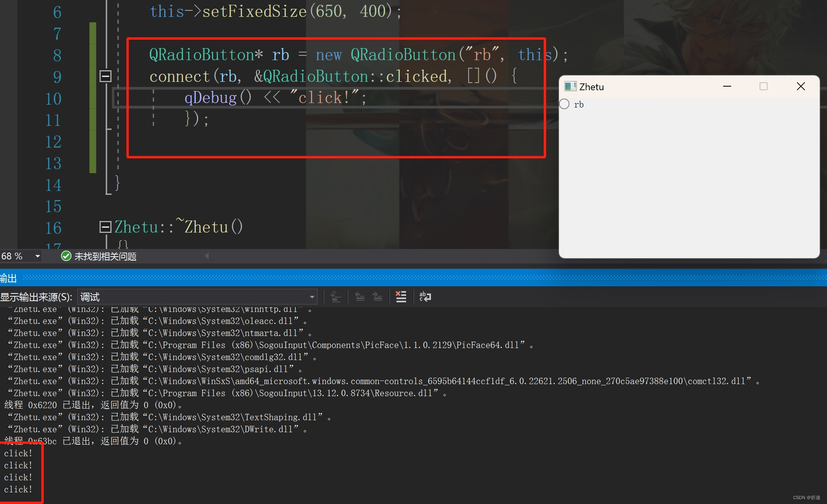Image resolution: width=827 pixels, height=504 pixels.
Task: Click the horizontal scroll left arrow
Action: pyautogui.click(x=207, y=256)
